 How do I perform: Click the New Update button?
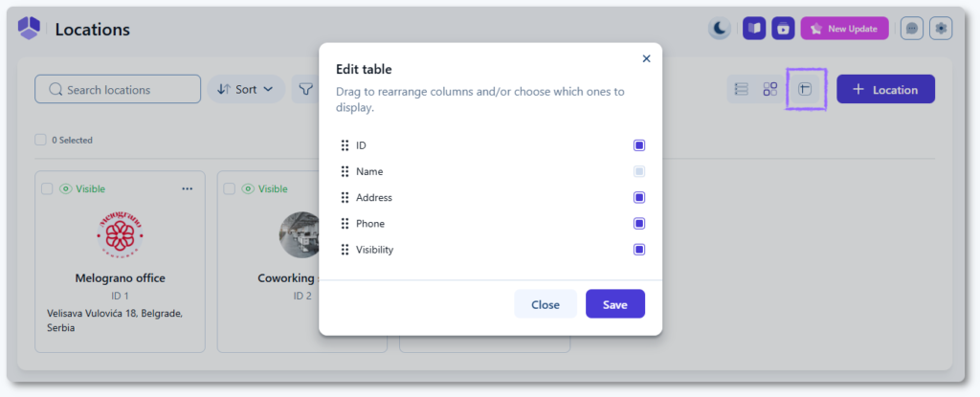[845, 29]
